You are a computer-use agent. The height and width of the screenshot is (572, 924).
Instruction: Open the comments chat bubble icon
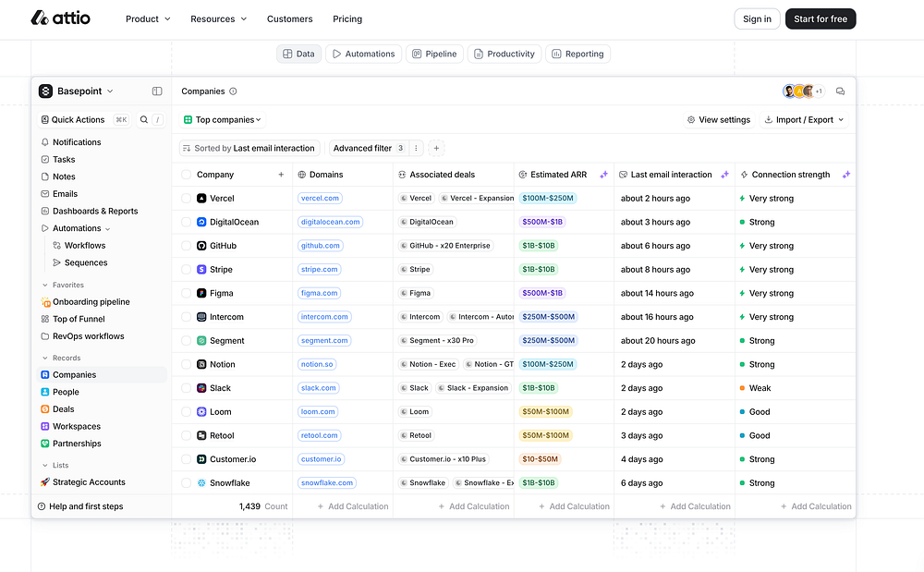tap(840, 91)
